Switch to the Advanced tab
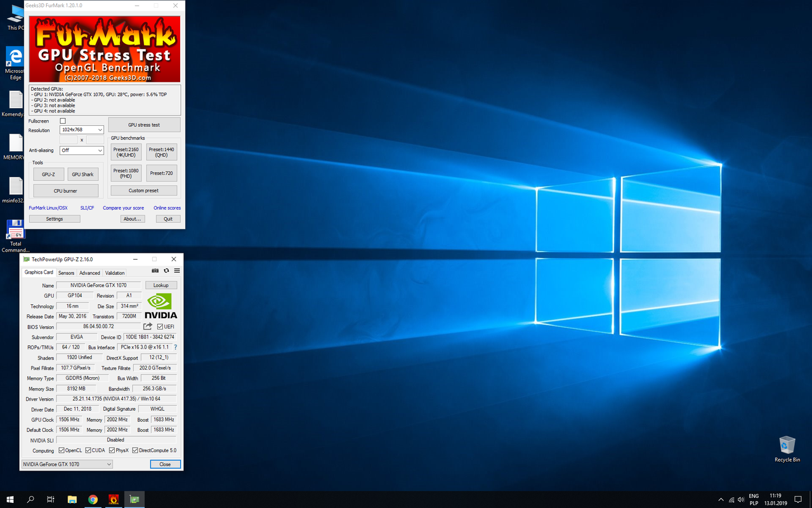 click(x=89, y=273)
